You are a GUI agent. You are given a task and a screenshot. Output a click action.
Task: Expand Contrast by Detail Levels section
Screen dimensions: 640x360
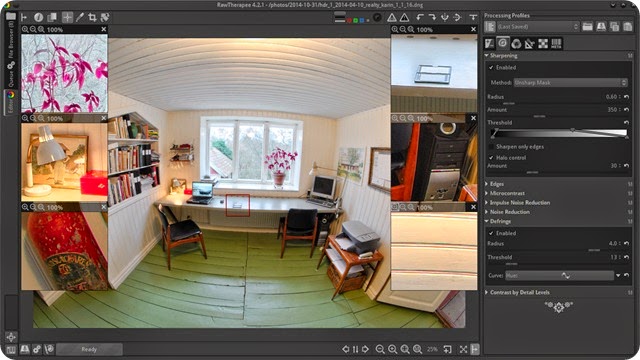(519, 292)
